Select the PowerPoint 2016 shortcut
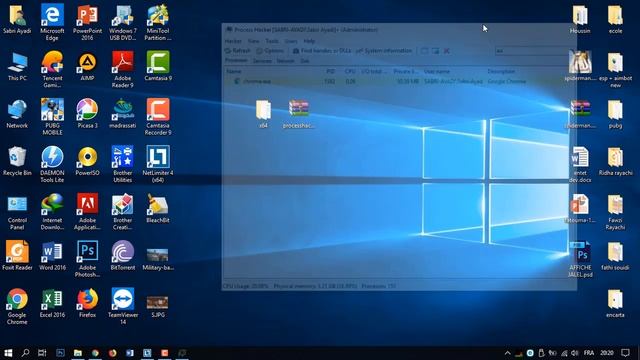Screen dimensions: 640x360 [87, 22]
